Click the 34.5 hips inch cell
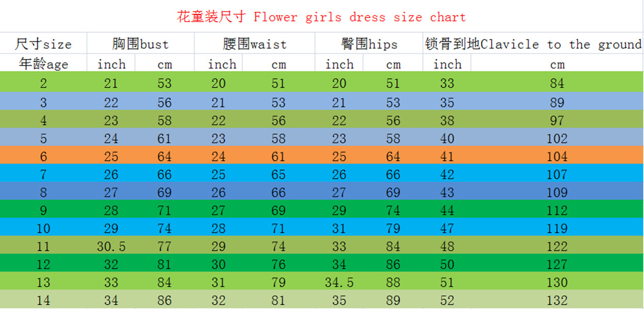The width and height of the screenshot is (644, 309). click(x=339, y=283)
